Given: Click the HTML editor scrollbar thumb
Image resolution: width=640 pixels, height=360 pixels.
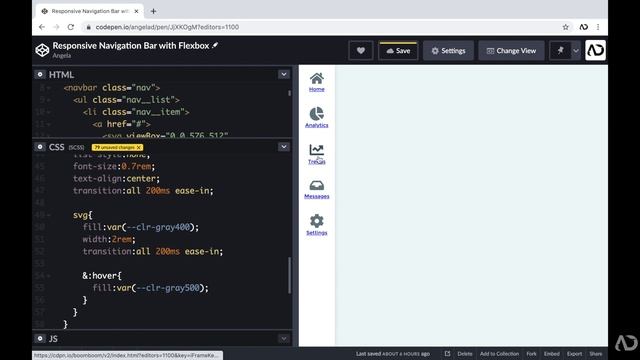Looking at the screenshot, I should coord(289,93).
